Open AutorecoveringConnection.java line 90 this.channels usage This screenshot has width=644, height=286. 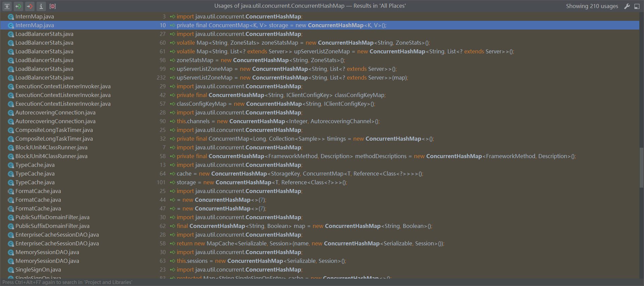pyautogui.click(x=320, y=121)
